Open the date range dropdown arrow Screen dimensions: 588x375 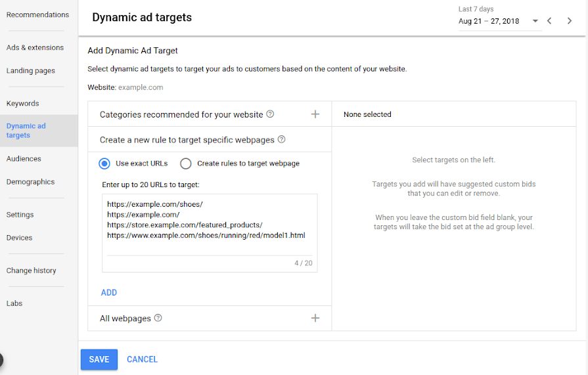[535, 21]
